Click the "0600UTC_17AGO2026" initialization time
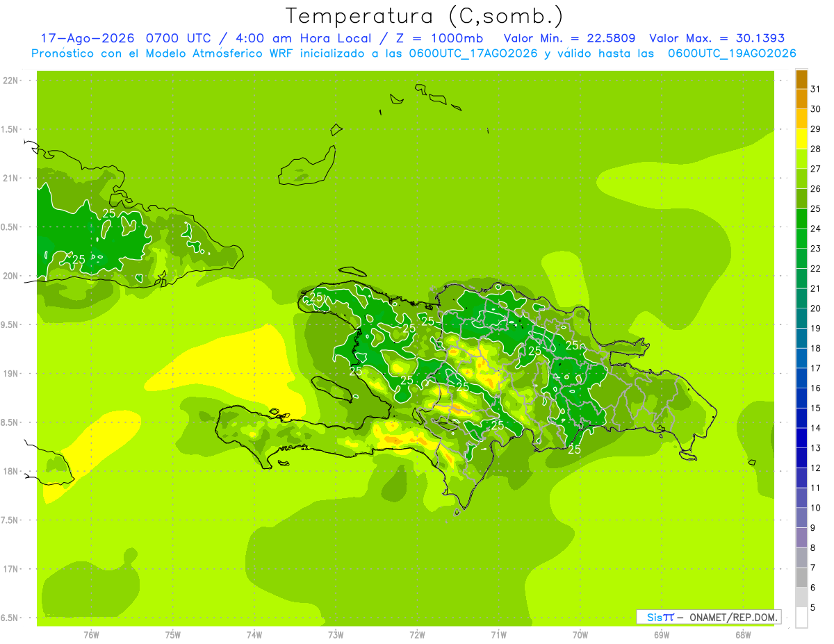Viewport: 834px width, 644px height. point(472,53)
